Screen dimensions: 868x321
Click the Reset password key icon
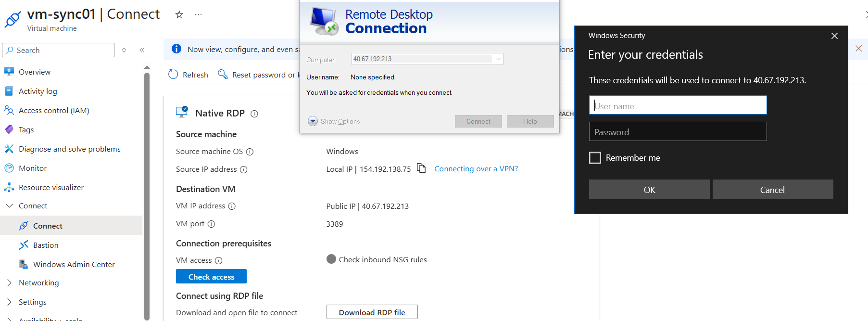click(x=223, y=74)
